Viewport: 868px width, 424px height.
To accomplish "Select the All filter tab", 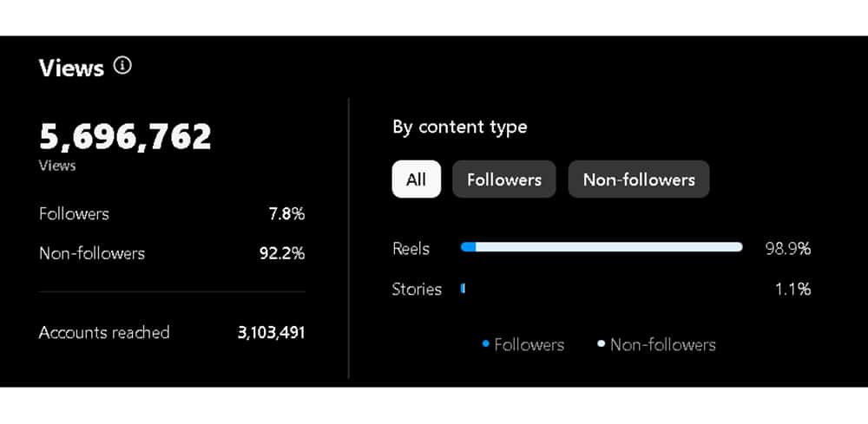I will (417, 179).
